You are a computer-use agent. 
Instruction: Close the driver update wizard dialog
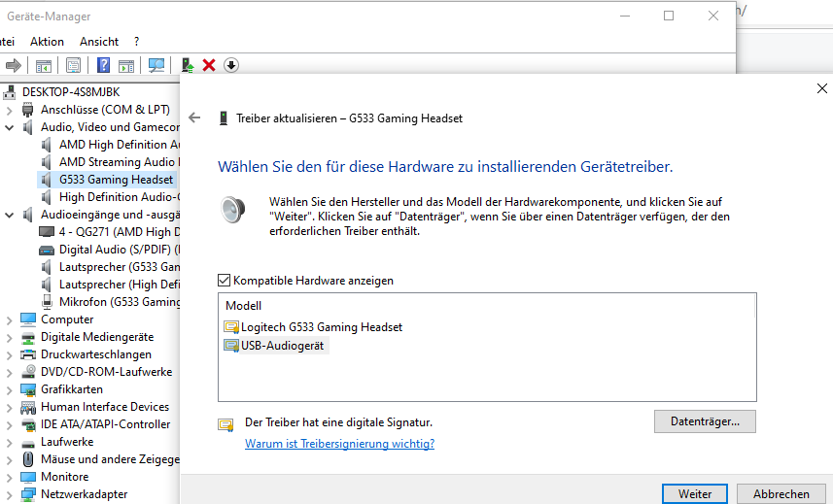tap(822, 88)
